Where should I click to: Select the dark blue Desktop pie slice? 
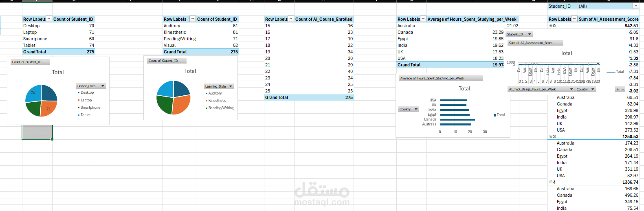[x=49, y=94]
